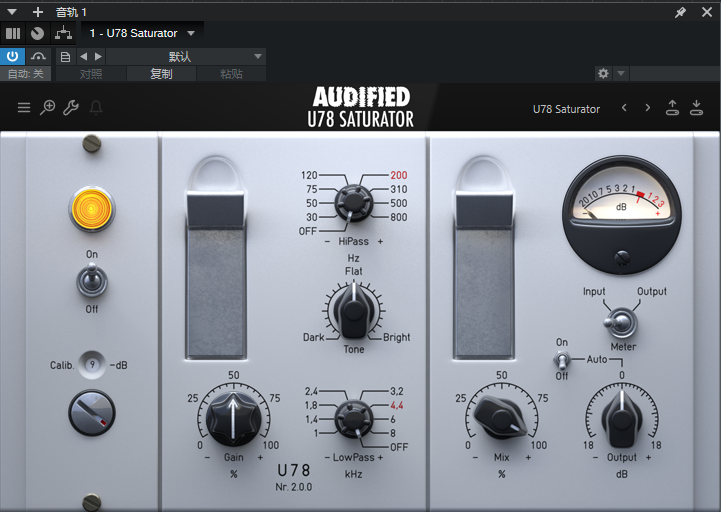Click the Tone knob
Viewport: 721px width, 512px height.
point(354,310)
